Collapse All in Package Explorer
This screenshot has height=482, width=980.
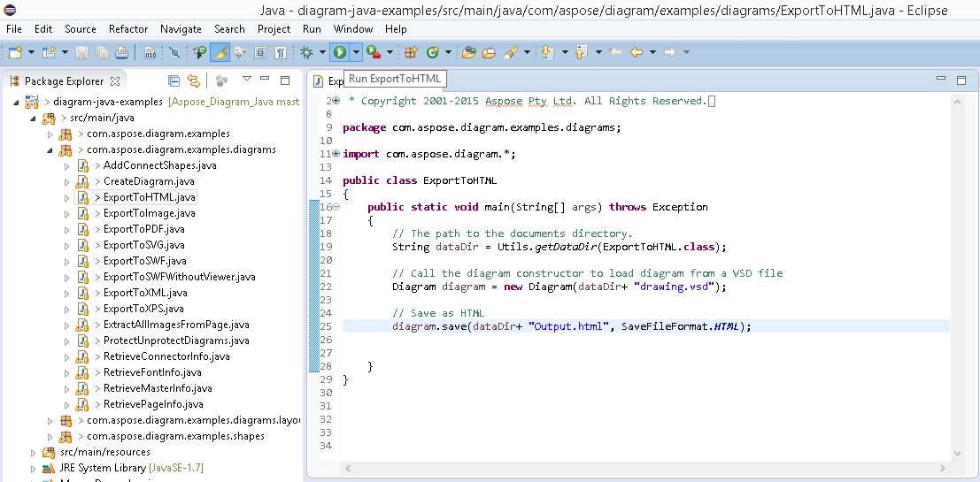point(174,80)
